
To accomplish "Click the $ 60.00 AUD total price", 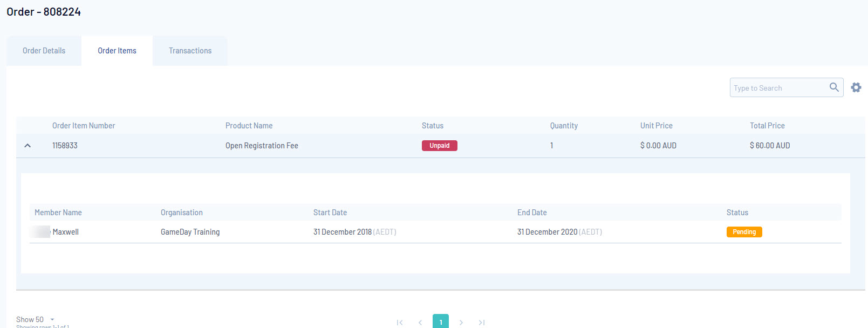I will (x=770, y=146).
